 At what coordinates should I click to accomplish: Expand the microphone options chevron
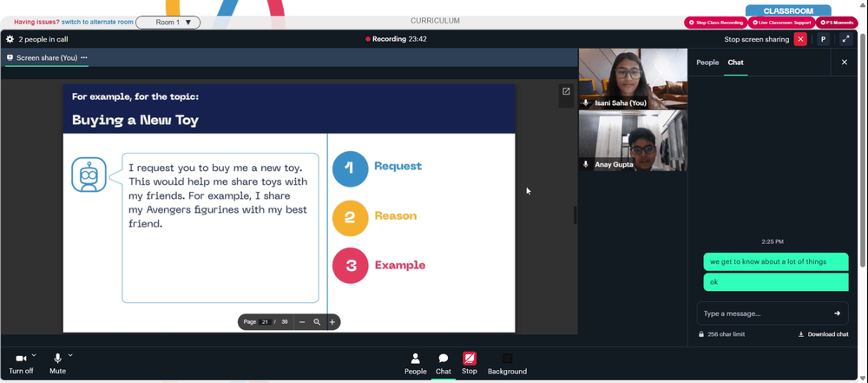(70, 354)
